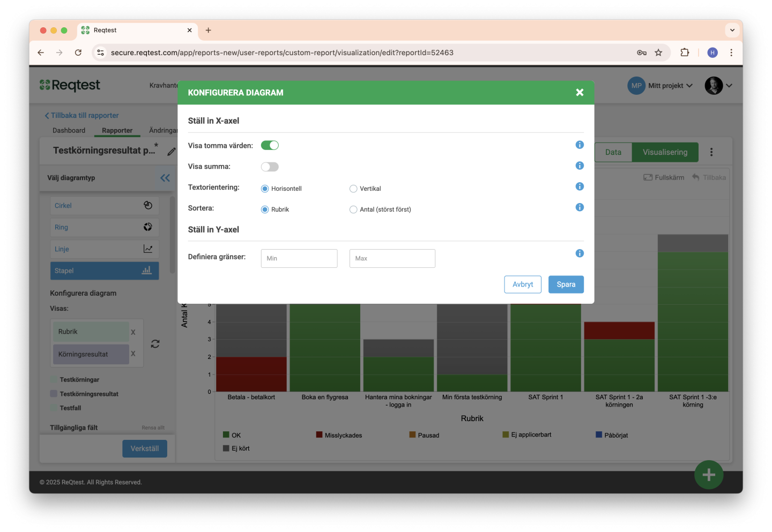Click the Max limit field
Screen dimensions: 772x532
392,258
